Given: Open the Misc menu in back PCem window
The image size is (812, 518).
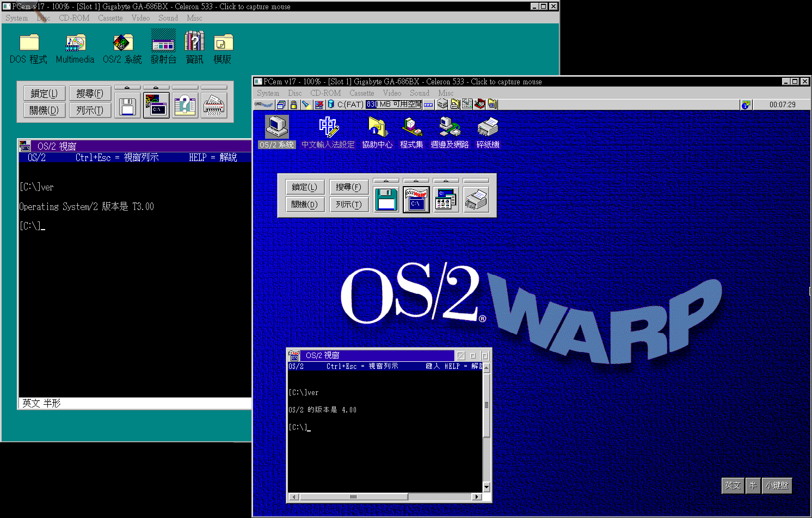Looking at the screenshot, I should tap(194, 18).
